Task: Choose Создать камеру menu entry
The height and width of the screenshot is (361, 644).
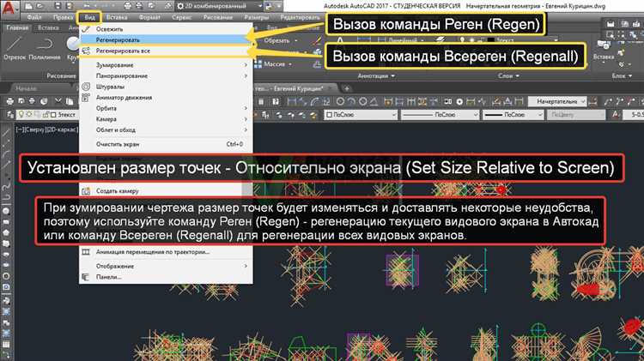Action: pos(166,190)
